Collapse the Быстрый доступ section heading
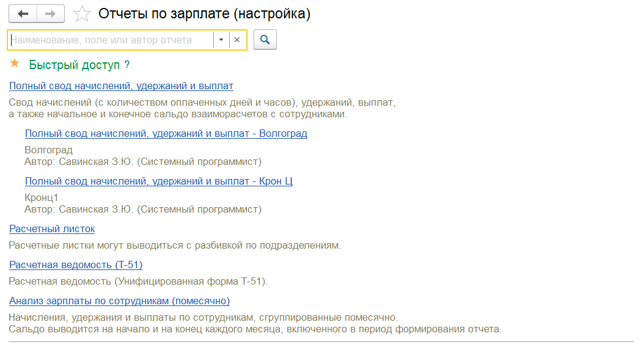 pyautogui.click(x=74, y=65)
